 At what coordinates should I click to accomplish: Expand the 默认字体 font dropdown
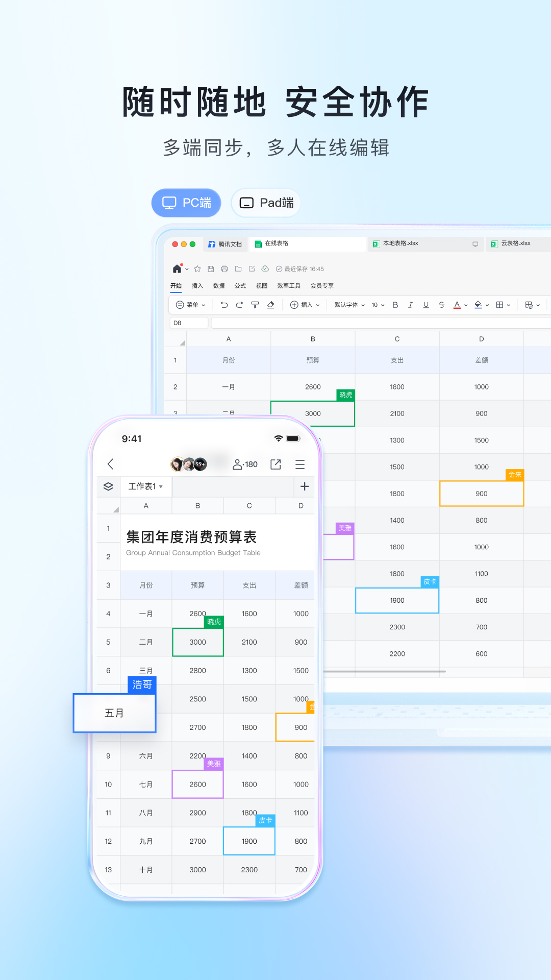click(349, 305)
